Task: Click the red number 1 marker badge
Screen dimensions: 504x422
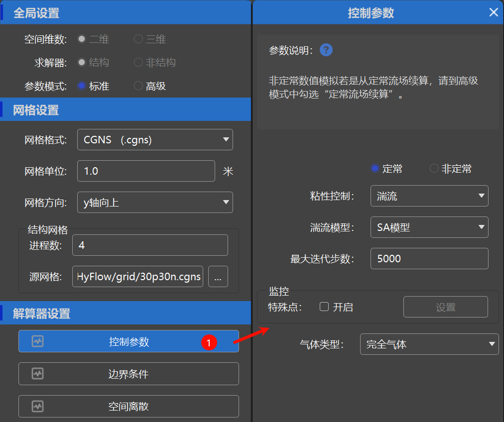Action: point(209,342)
